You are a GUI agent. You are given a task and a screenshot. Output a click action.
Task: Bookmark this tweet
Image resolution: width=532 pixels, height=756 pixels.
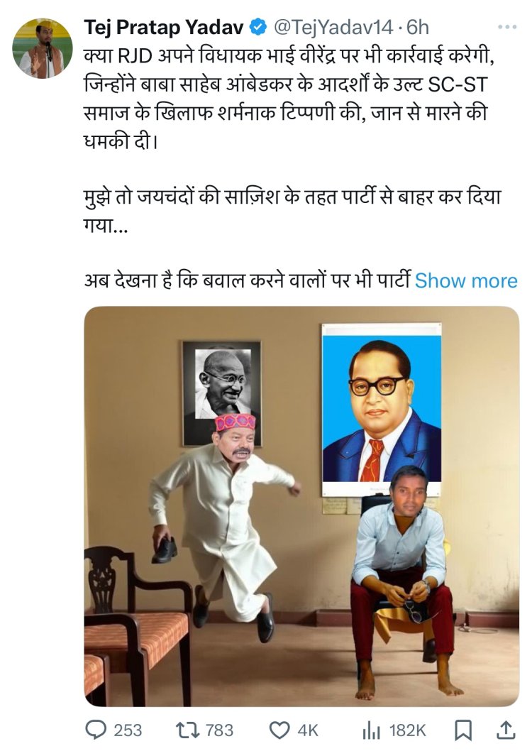[463, 730]
